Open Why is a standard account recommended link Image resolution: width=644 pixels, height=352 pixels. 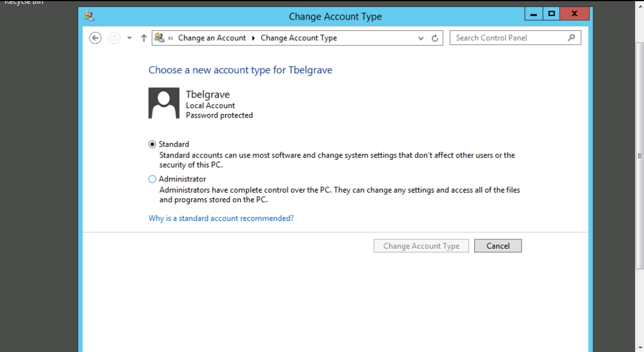click(221, 219)
